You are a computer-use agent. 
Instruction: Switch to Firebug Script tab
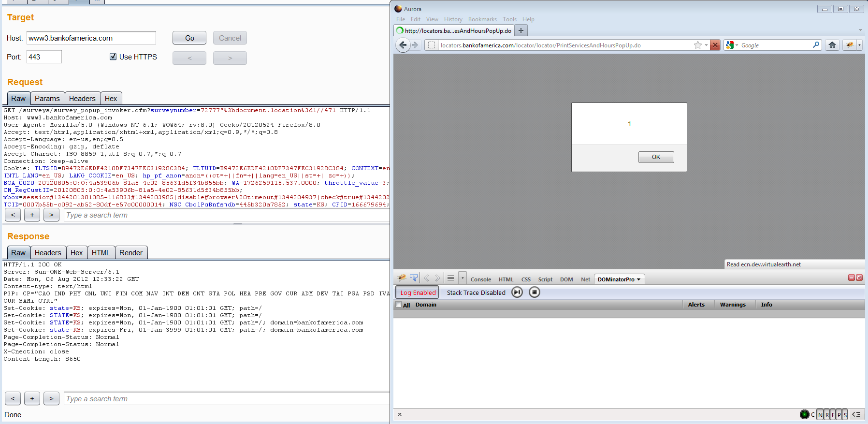(x=545, y=279)
